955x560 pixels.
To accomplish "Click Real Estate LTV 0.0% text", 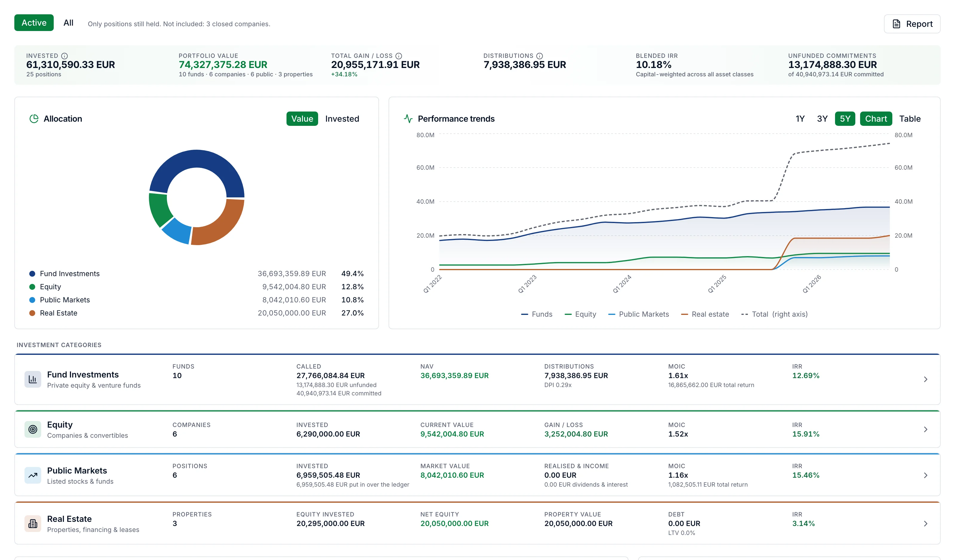I will coord(681,533).
